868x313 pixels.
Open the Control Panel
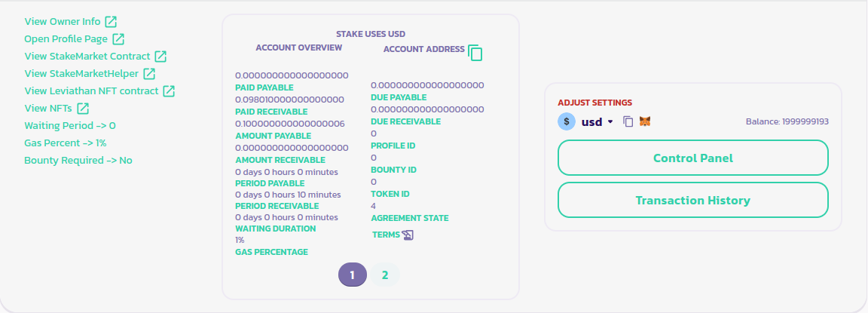point(692,158)
